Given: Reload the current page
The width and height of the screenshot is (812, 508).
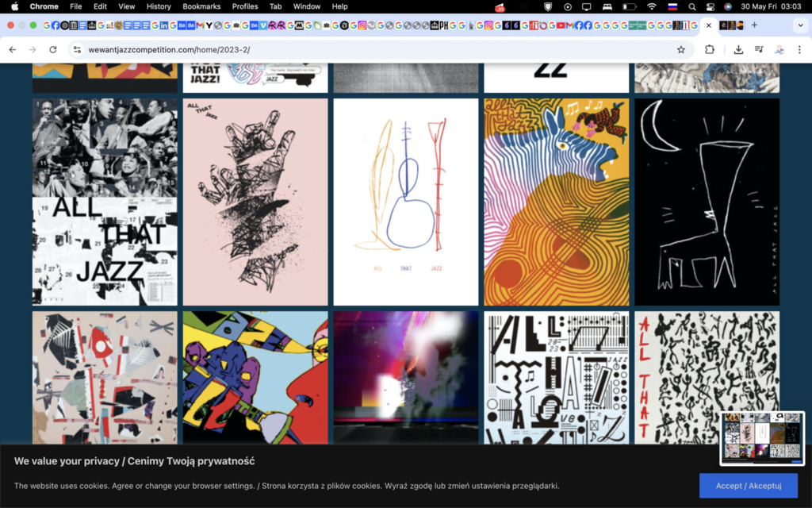Looking at the screenshot, I should 53,49.
